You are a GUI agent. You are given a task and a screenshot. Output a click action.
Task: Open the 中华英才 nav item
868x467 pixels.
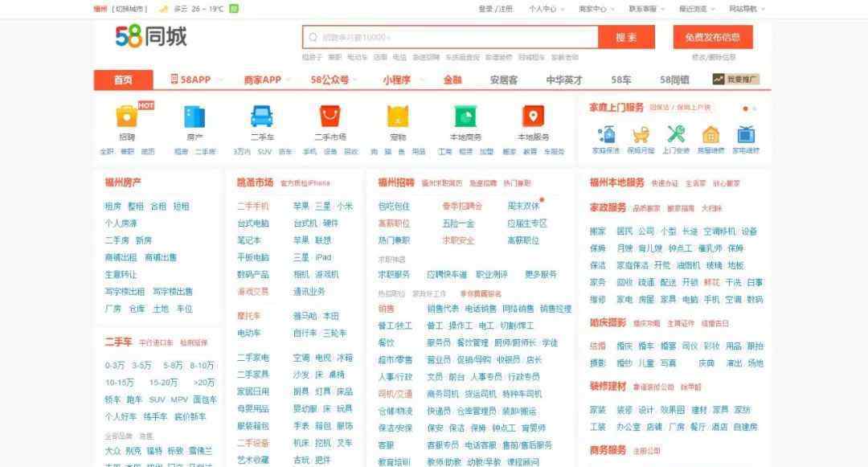click(564, 80)
